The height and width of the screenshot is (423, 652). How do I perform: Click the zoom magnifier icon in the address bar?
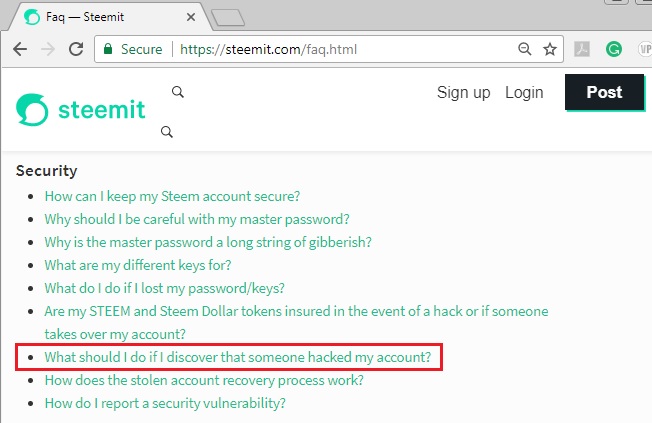coord(525,49)
